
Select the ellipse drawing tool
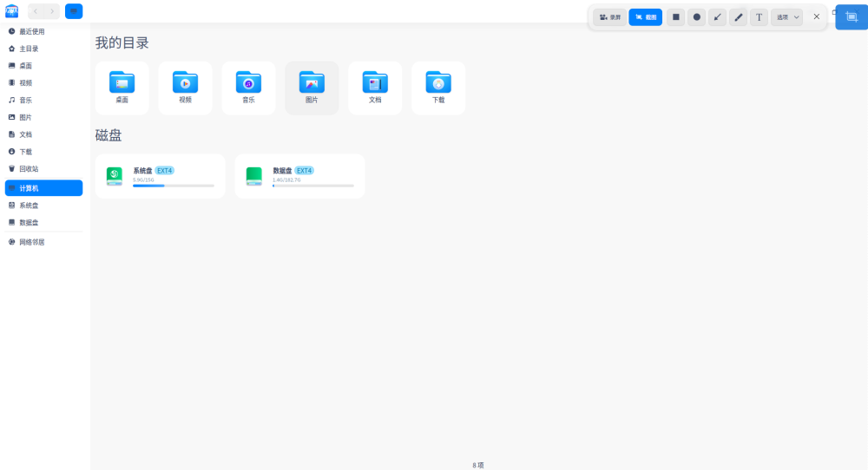point(697,16)
